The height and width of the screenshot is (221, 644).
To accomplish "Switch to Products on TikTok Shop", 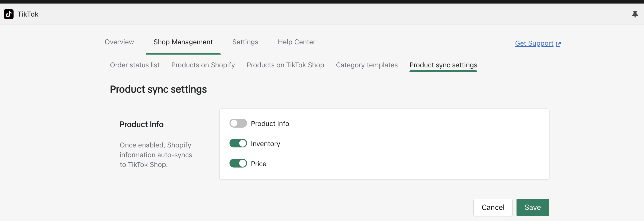I will (285, 65).
